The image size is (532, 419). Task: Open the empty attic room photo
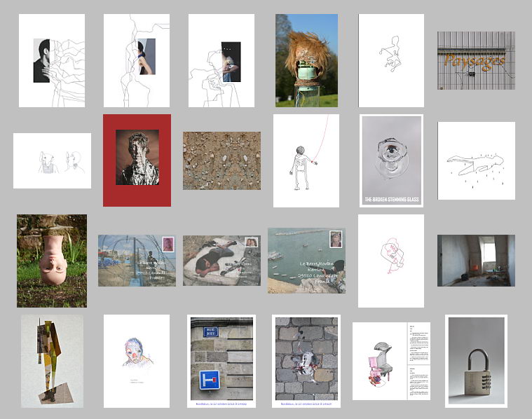click(x=477, y=261)
